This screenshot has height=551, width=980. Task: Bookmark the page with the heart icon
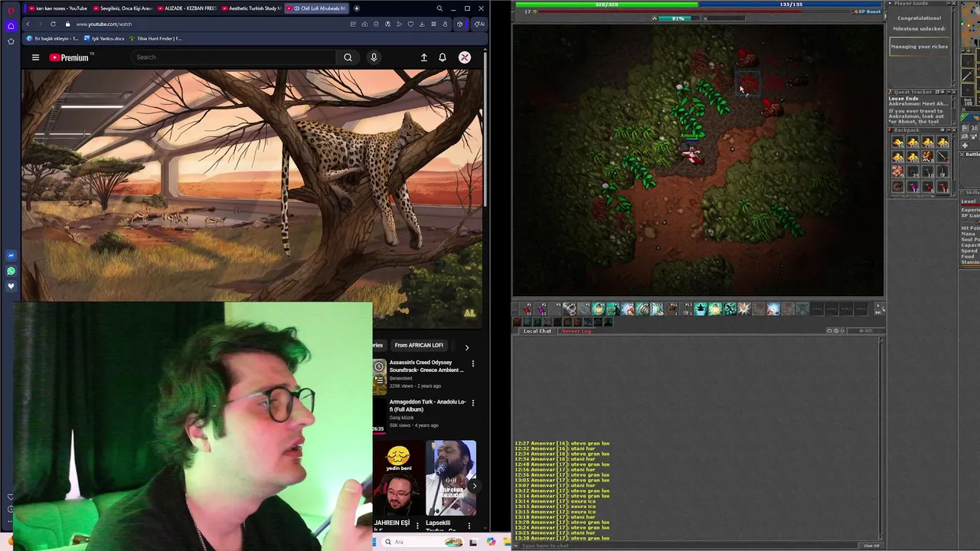click(410, 24)
